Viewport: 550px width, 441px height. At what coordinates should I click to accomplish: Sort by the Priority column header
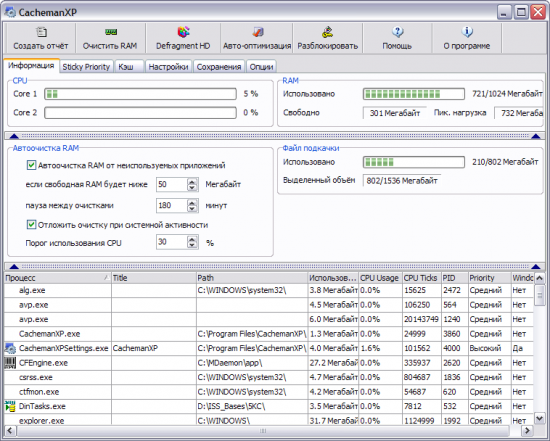point(490,278)
